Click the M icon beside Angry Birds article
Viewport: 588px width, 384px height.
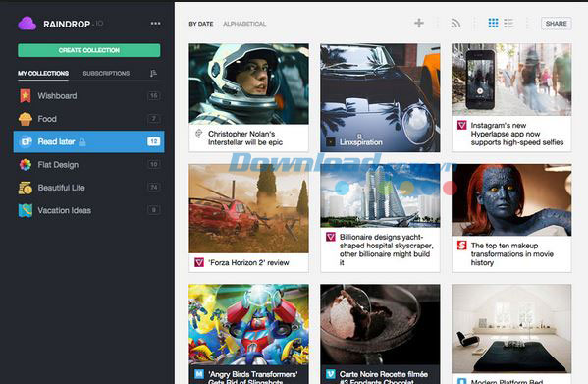click(x=199, y=374)
